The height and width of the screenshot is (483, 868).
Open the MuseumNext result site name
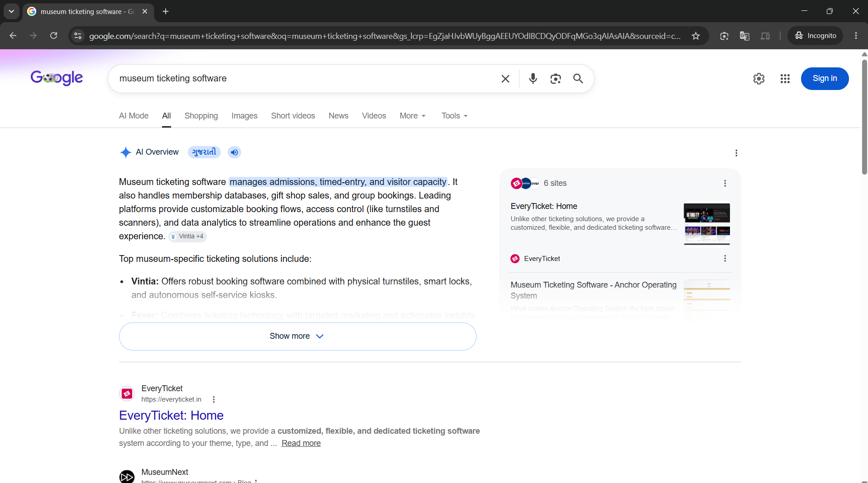165,472
